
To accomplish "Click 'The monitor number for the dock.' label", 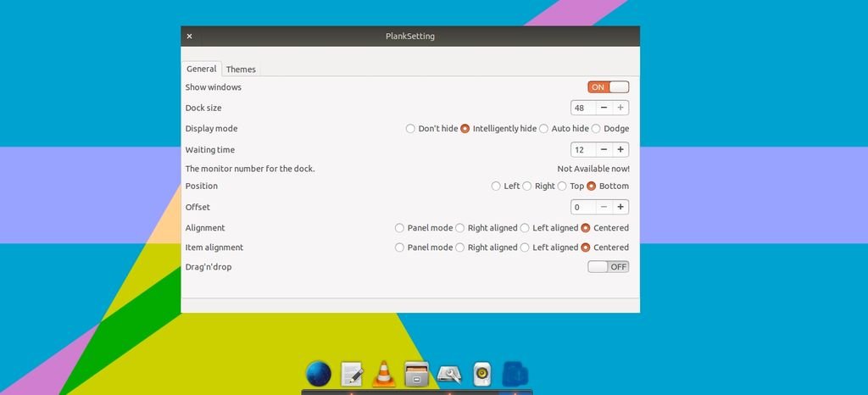I will point(250,169).
